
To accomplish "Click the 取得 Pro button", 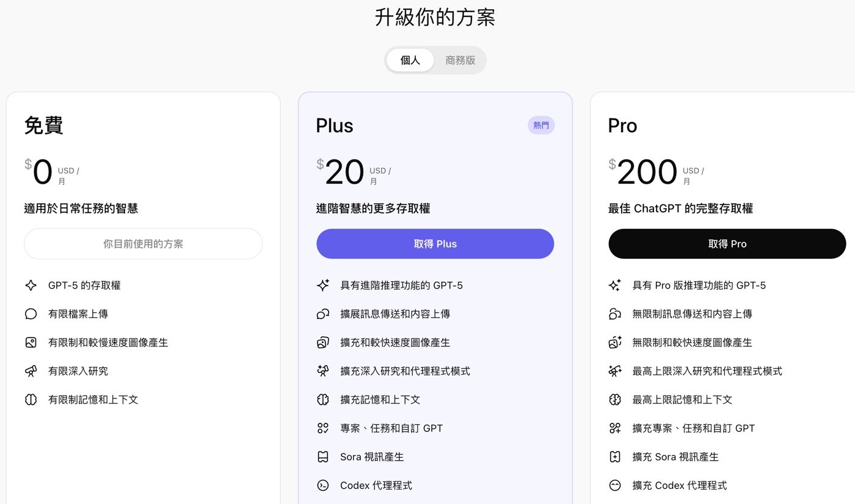I will 727,244.
